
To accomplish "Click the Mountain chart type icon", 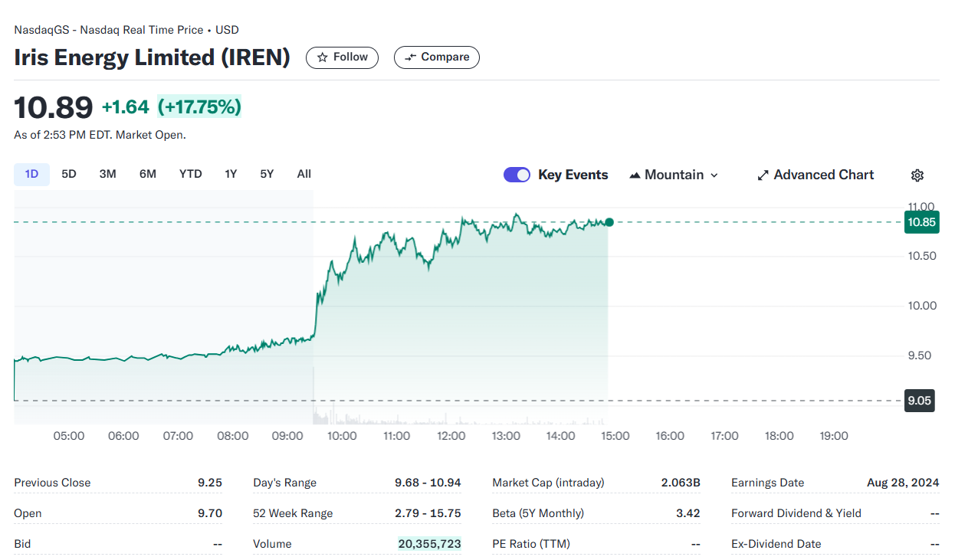I will [635, 175].
